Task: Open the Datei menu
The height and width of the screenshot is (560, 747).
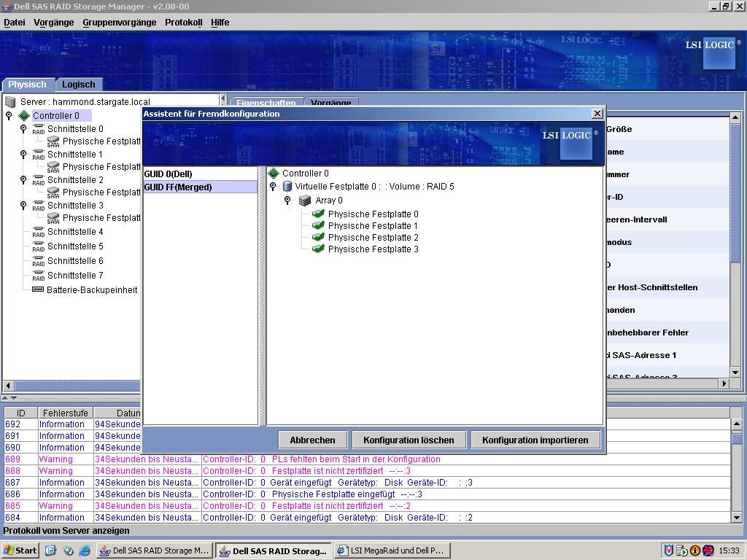Action: pyautogui.click(x=15, y=23)
